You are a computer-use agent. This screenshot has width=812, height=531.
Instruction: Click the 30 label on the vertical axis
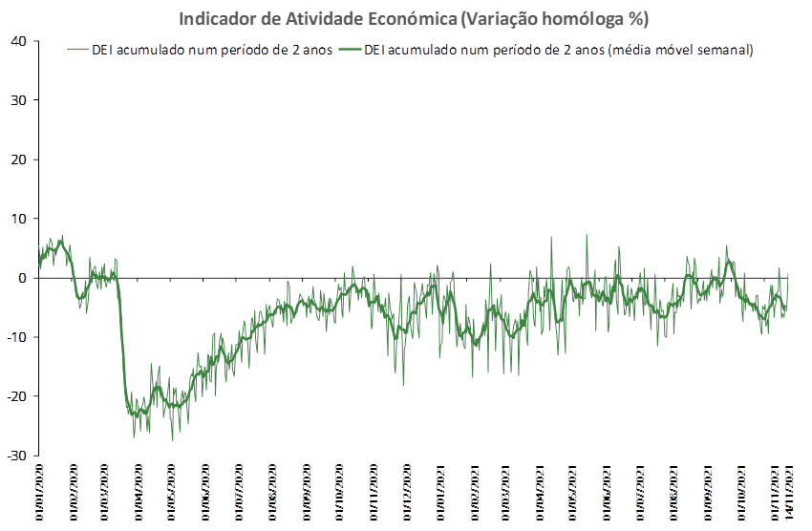pos(18,100)
